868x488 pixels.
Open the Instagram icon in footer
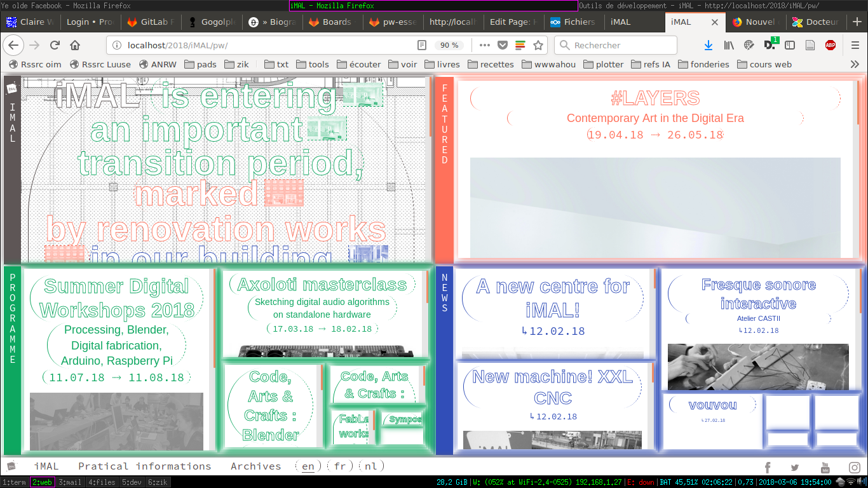(x=855, y=468)
